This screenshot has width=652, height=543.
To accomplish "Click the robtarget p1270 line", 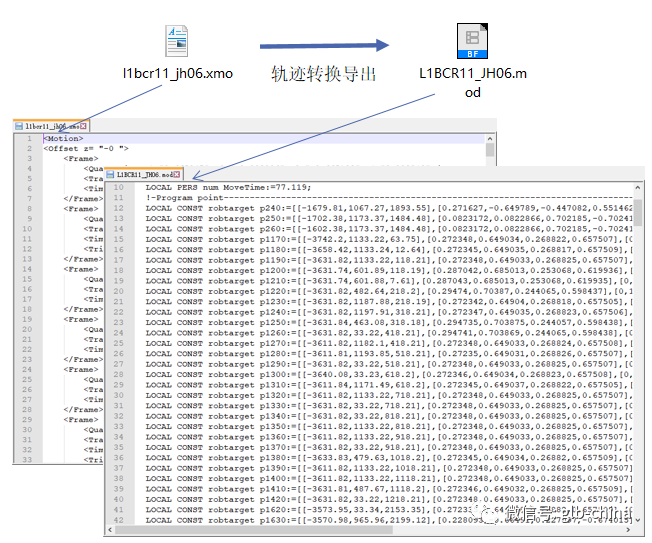I will pyautogui.click(x=389, y=343).
